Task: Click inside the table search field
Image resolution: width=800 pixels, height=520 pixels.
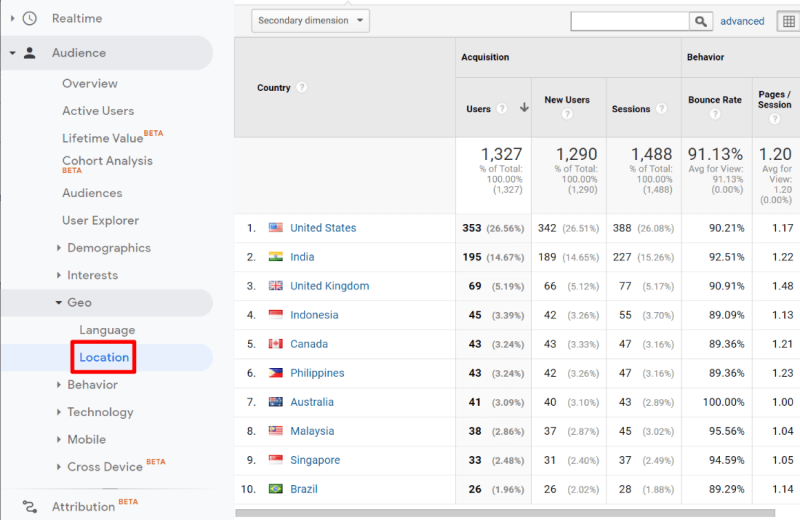Action: [630, 21]
